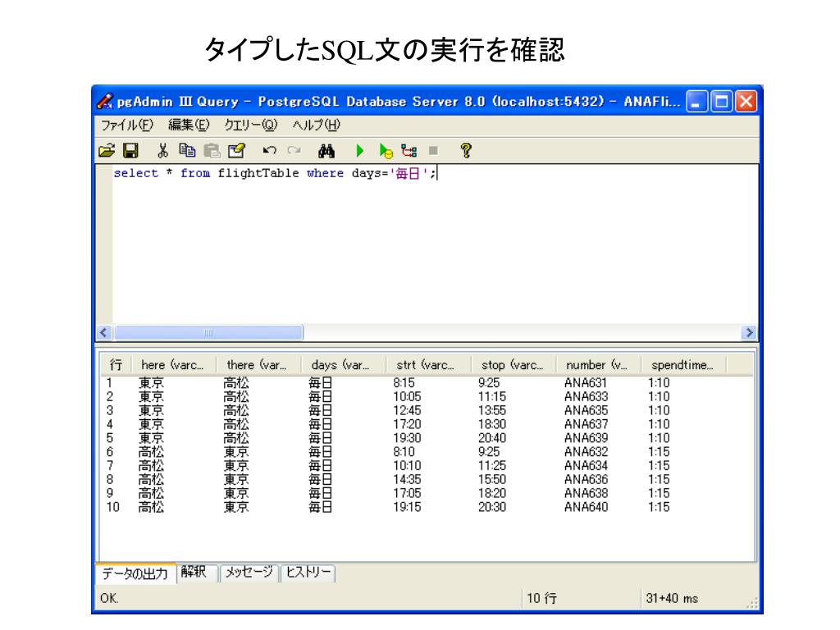Viewport: 840px width, 630px height.
Task: Select the 行 column header
Action: (x=116, y=365)
